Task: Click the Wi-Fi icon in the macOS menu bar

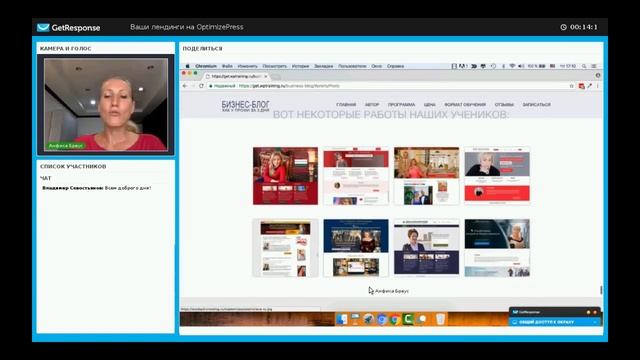Action: [512, 66]
